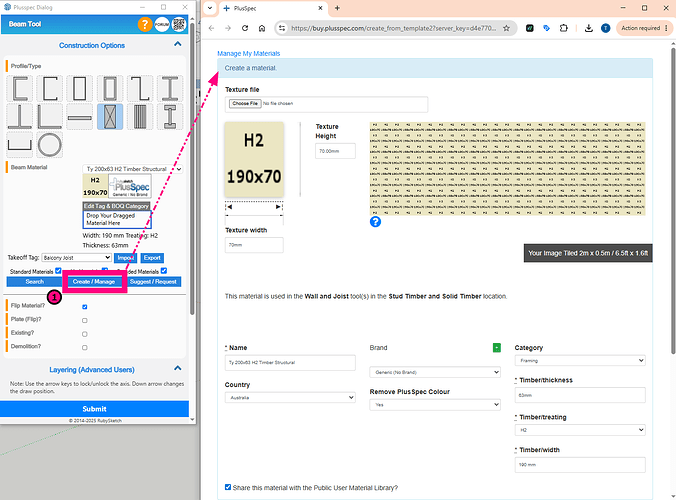Enable the Demolition checkbox
676x500 pixels.
(84, 347)
